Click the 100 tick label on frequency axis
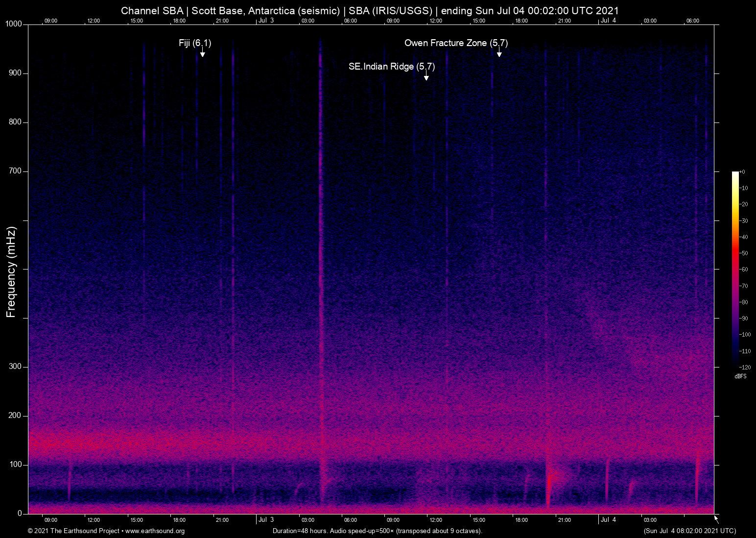 16,465
